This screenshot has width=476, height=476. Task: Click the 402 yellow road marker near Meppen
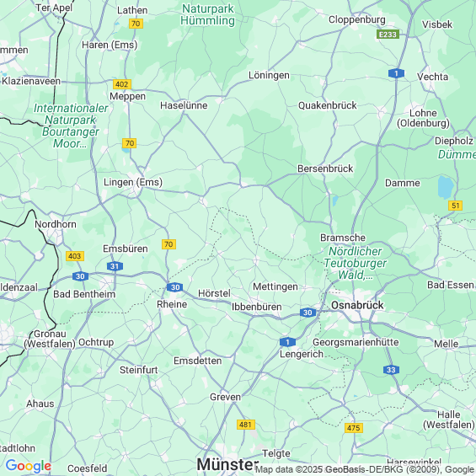coord(121,84)
